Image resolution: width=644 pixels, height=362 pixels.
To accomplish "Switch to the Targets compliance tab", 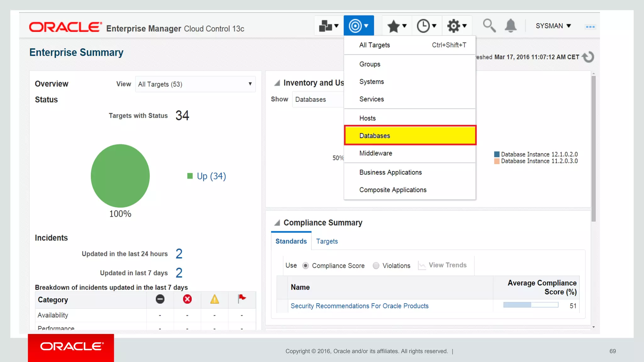I will click(x=327, y=241).
